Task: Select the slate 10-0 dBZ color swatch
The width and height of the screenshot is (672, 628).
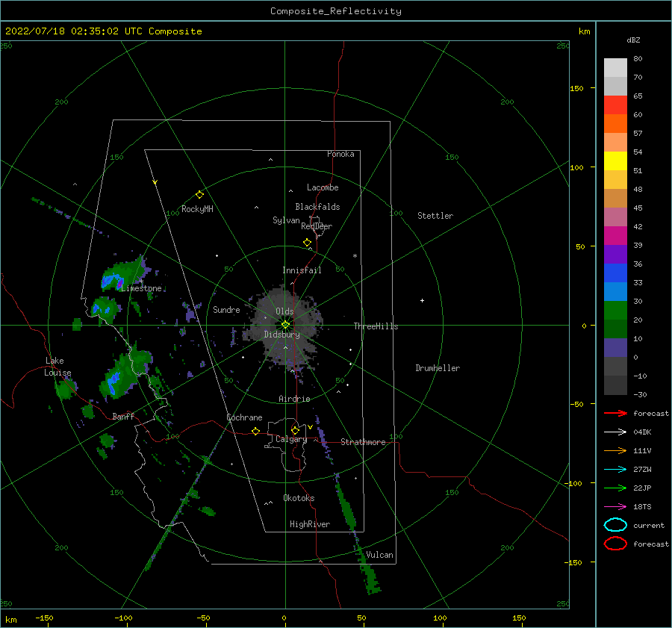Action: [615, 348]
